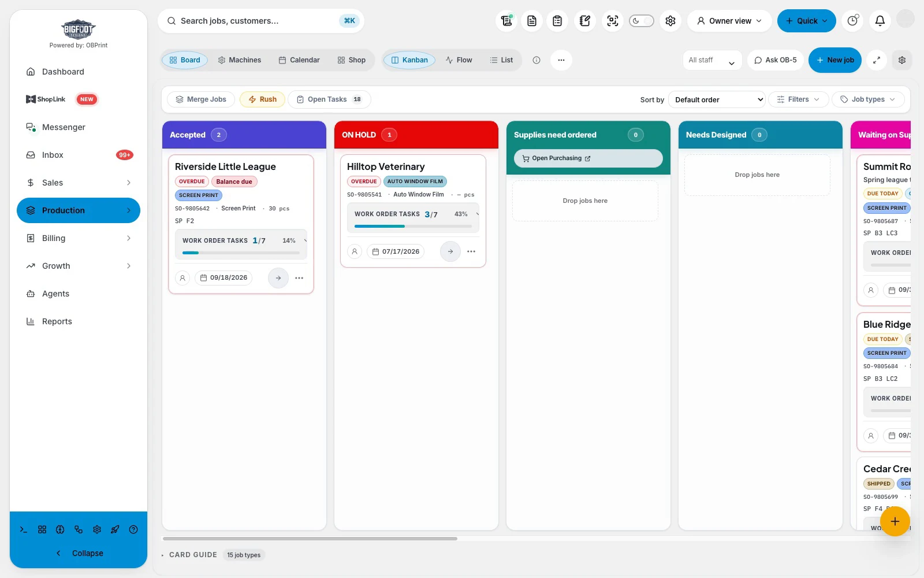Switch to the Machines tab
Viewport: 924px width, 578px height.
(x=240, y=60)
